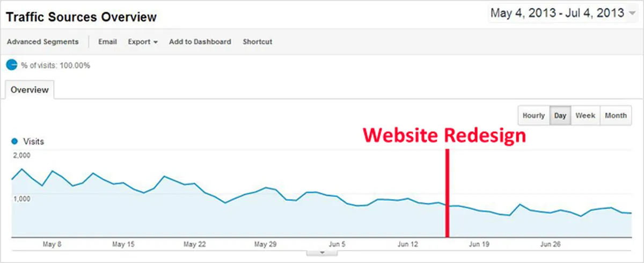Switch chart granularity to Hourly
644x263 pixels.
tap(533, 115)
